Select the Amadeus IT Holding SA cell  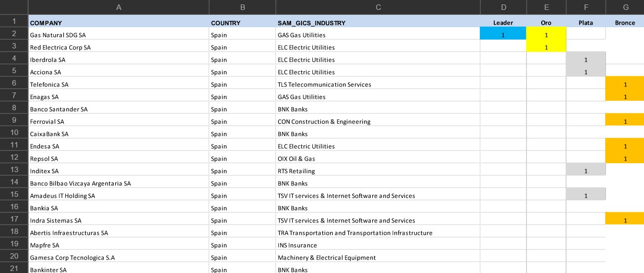[119, 195]
